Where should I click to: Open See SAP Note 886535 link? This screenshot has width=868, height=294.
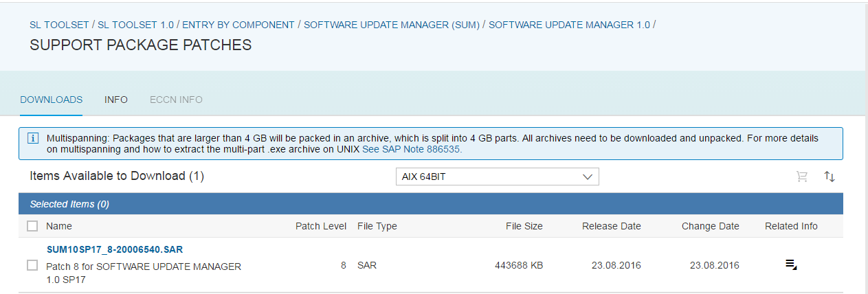point(412,148)
